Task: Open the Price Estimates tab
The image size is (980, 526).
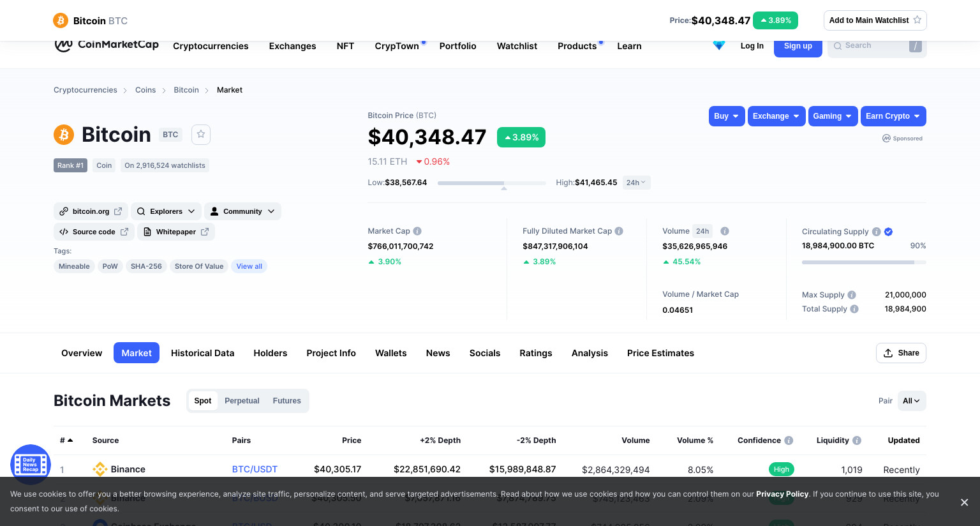Action: pos(660,353)
